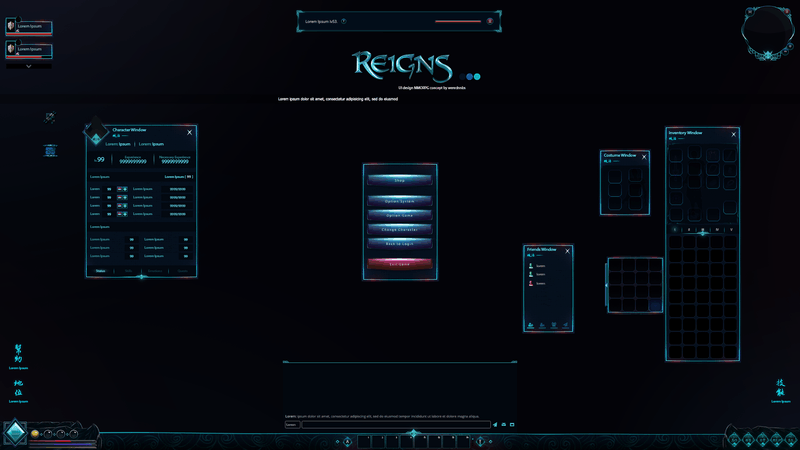Image resolution: width=800 pixels, height=450 pixels.
Task: Click the first hotbar slot in the bottom bar
Action: point(364,442)
